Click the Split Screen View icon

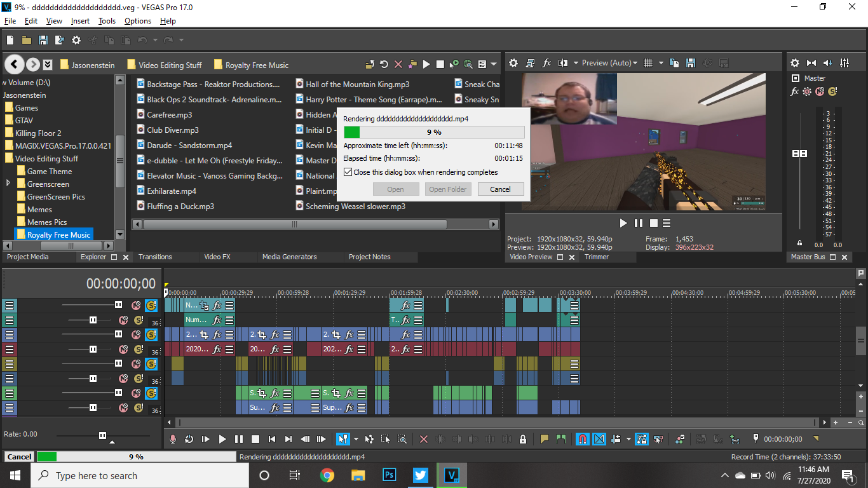562,63
